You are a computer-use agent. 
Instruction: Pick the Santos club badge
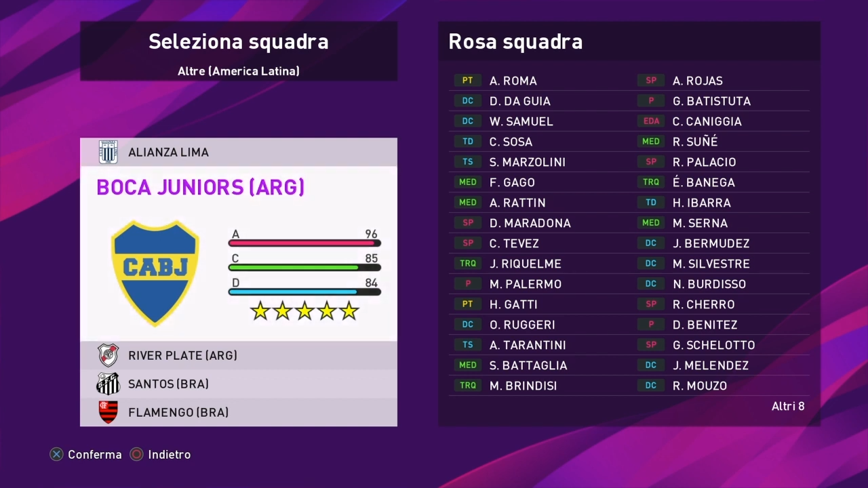pos(108,384)
